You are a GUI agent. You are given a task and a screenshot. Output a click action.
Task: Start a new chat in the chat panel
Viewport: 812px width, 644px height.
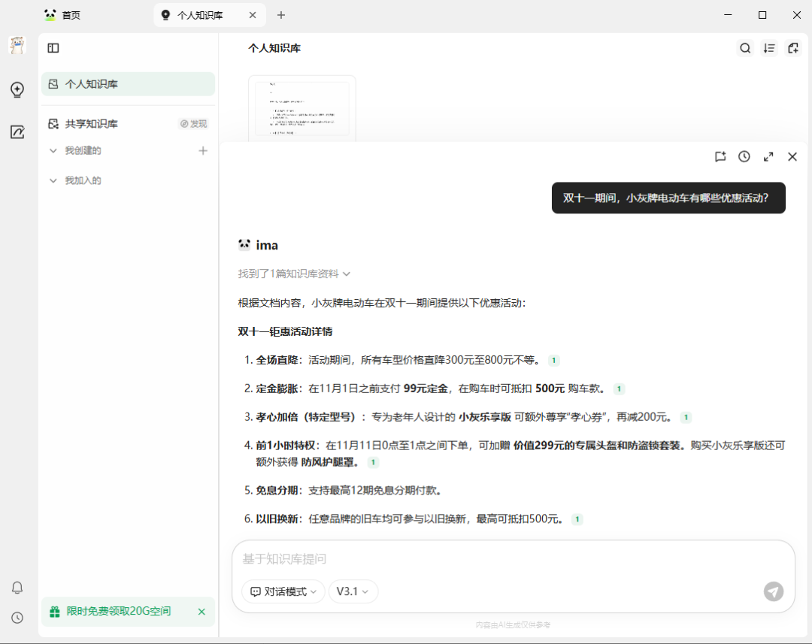(720, 157)
